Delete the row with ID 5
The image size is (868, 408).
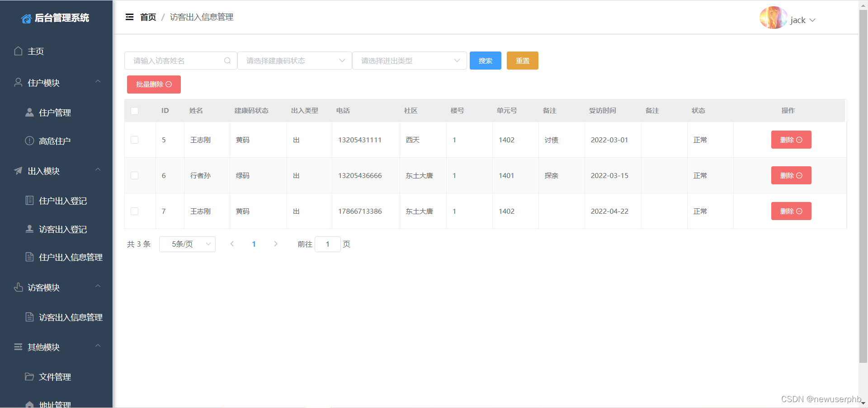(x=791, y=140)
